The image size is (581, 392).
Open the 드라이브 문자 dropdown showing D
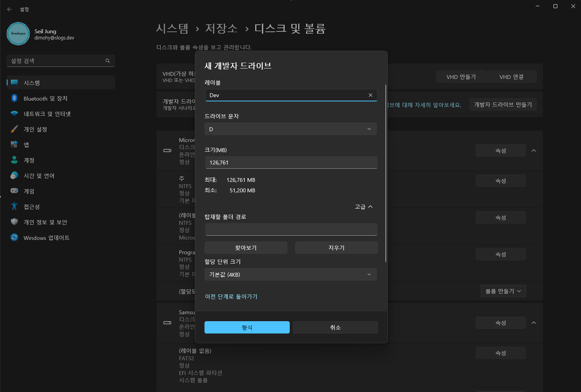pos(291,129)
